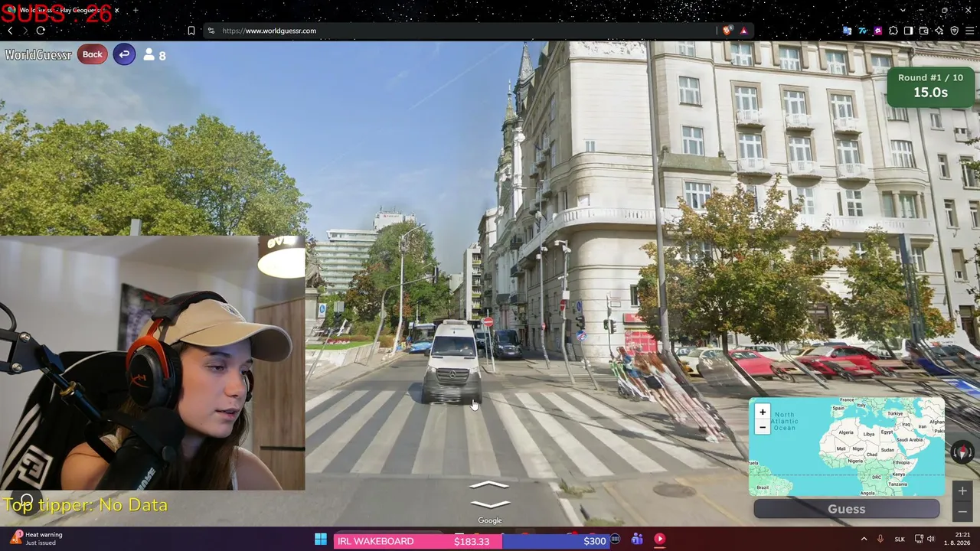This screenshot has width=980, height=551.
Task: Reload the WorldGuessr page
Action: click(x=41, y=31)
